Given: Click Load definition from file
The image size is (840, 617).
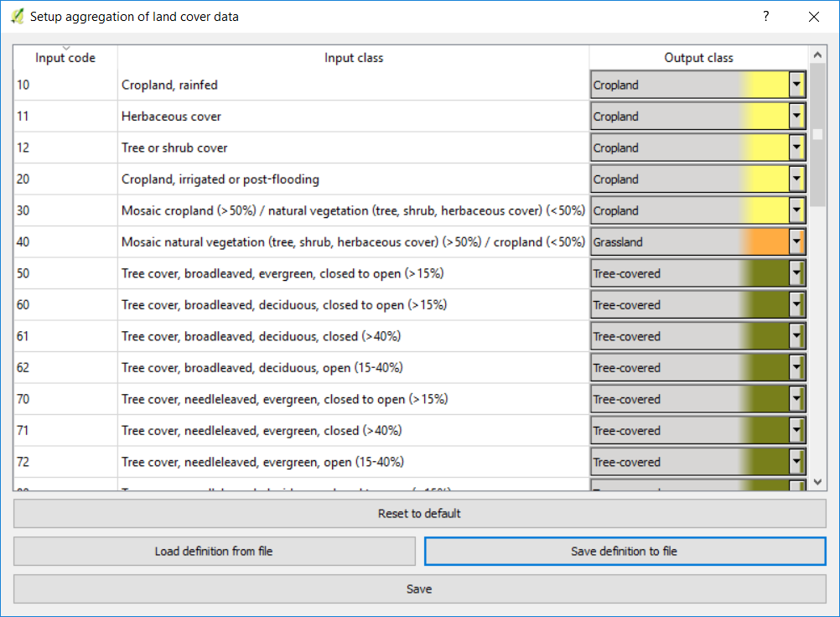Looking at the screenshot, I should (x=214, y=551).
